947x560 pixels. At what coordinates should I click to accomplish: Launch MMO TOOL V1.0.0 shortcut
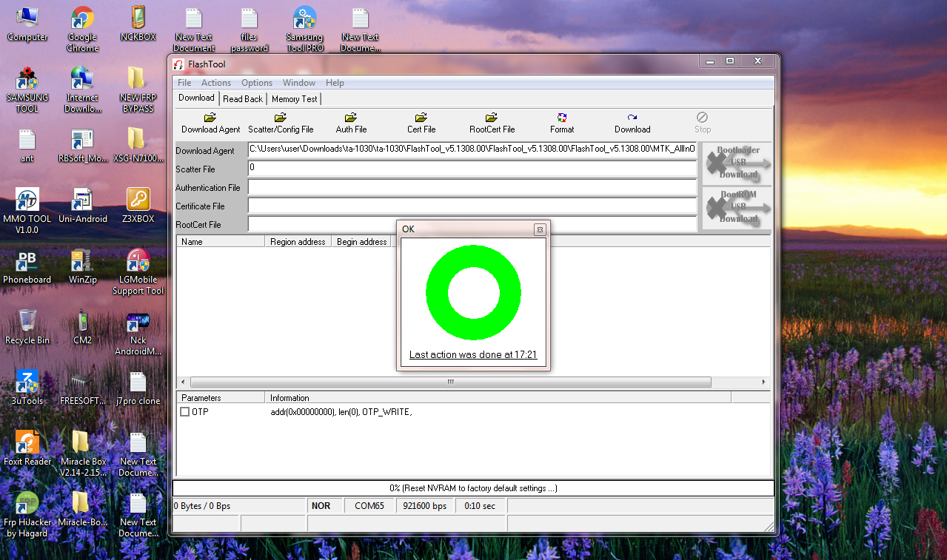27,211
